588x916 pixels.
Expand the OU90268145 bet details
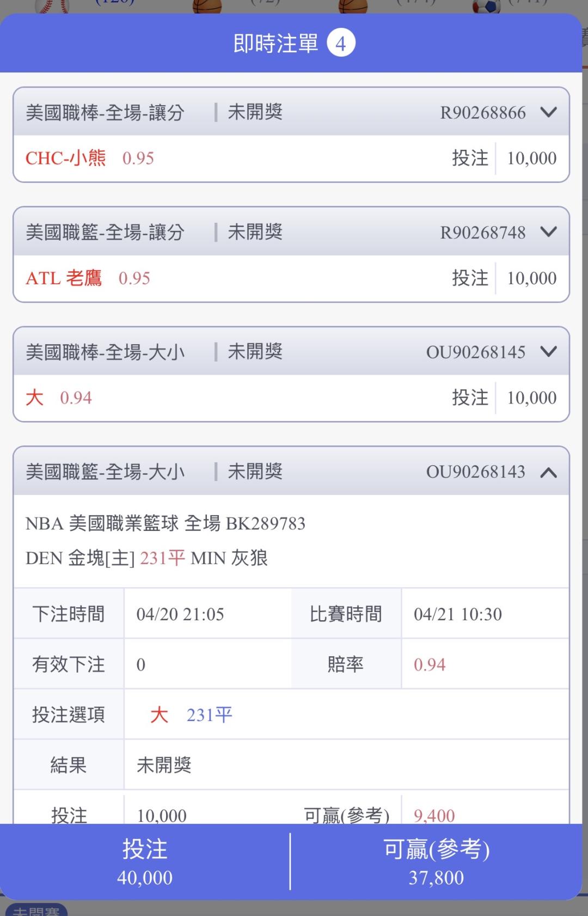(x=548, y=352)
